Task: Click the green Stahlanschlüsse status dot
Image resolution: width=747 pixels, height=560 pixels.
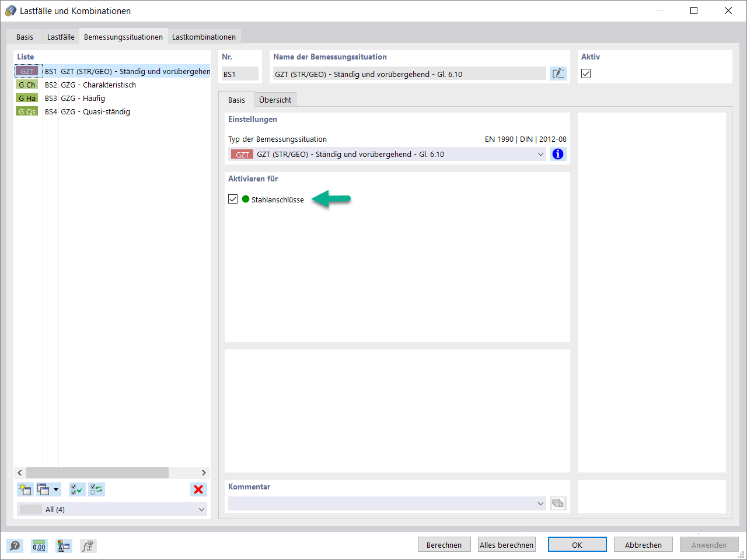Action: pyautogui.click(x=246, y=199)
